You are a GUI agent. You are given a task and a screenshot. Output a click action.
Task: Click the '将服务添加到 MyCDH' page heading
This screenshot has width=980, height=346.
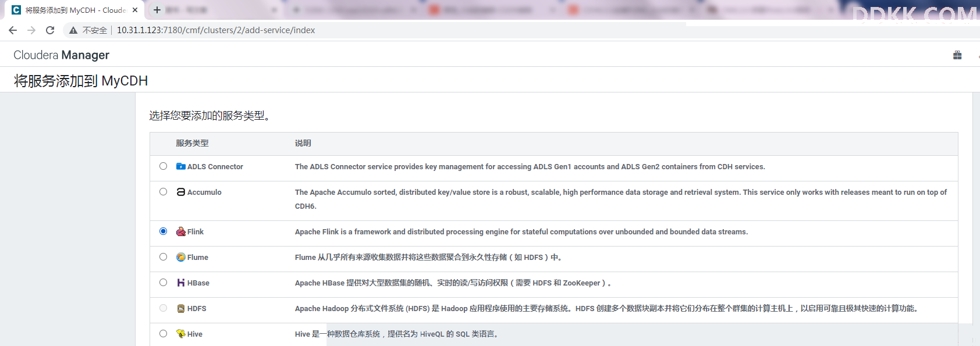pyautogui.click(x=81, y=81)
